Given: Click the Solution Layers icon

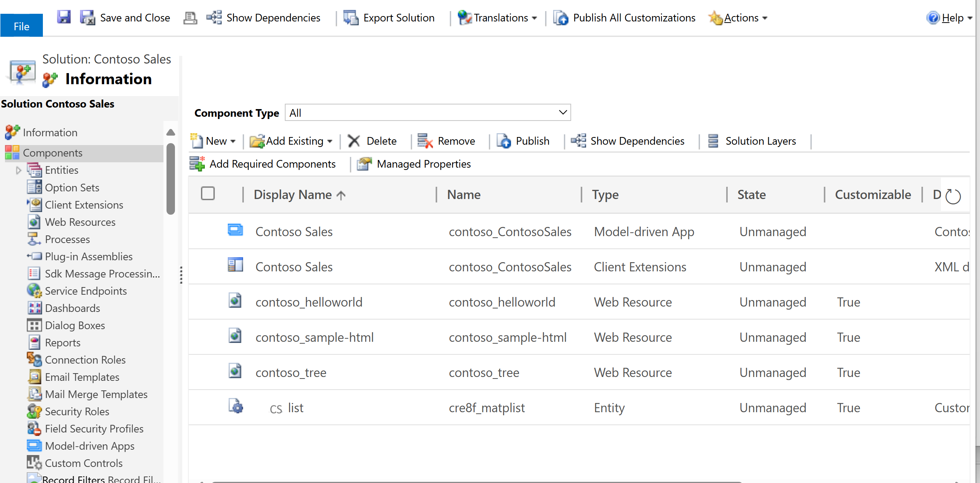Looking at the screenshot, I should coord(712,141).
